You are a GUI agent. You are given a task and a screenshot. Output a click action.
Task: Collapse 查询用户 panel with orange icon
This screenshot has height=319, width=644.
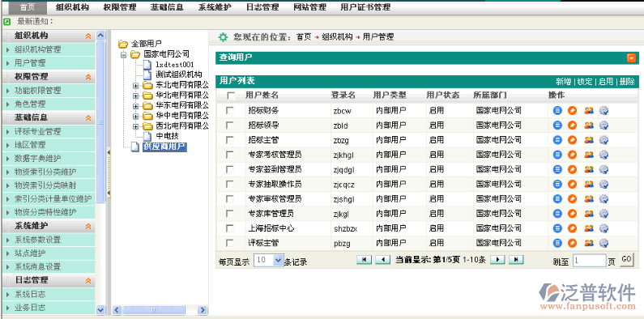(631, 57)
